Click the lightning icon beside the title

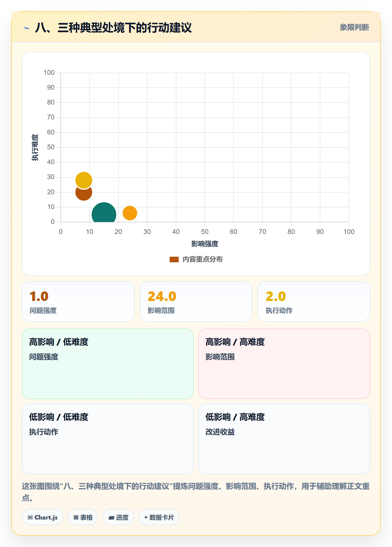pos(27,28)
